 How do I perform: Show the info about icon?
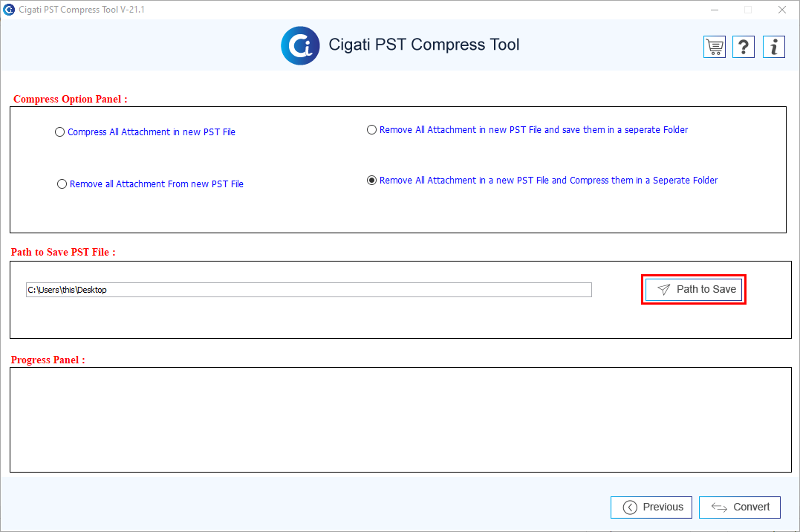774,47
